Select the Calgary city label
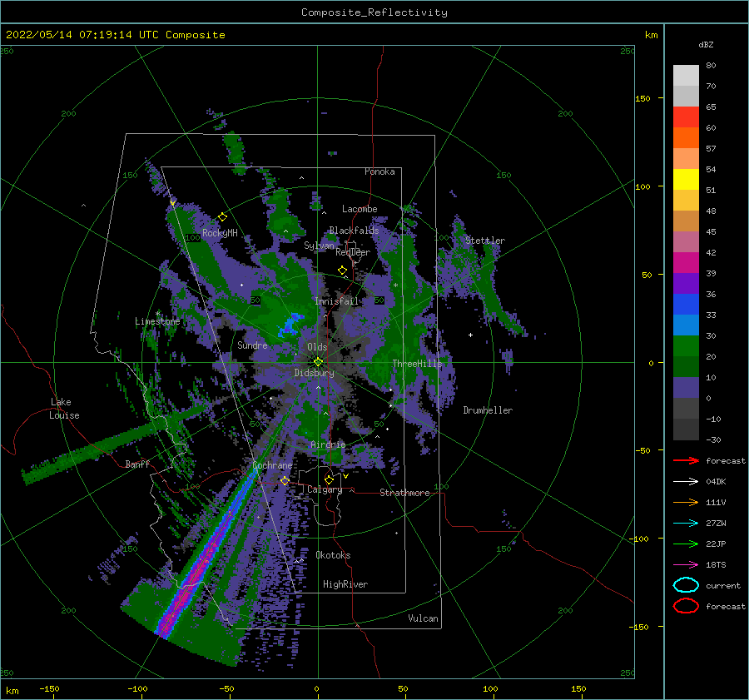The image size is (749, 700). pos(325,489)
